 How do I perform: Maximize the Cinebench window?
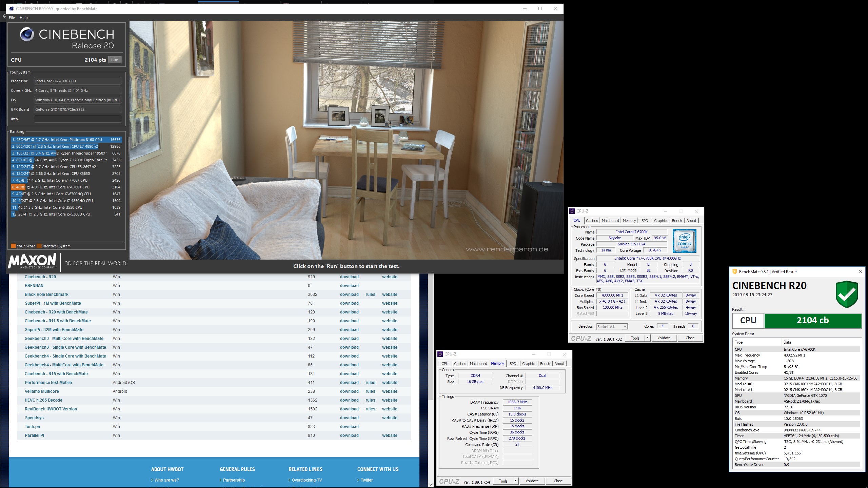click(x=540, y=9)
